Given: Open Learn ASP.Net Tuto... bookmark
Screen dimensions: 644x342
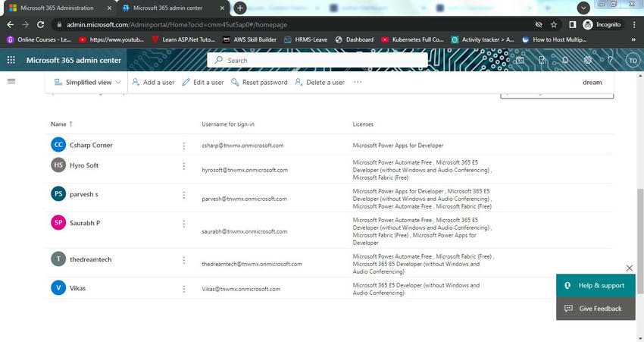Looking at the screenshot, I should (183, 39).
